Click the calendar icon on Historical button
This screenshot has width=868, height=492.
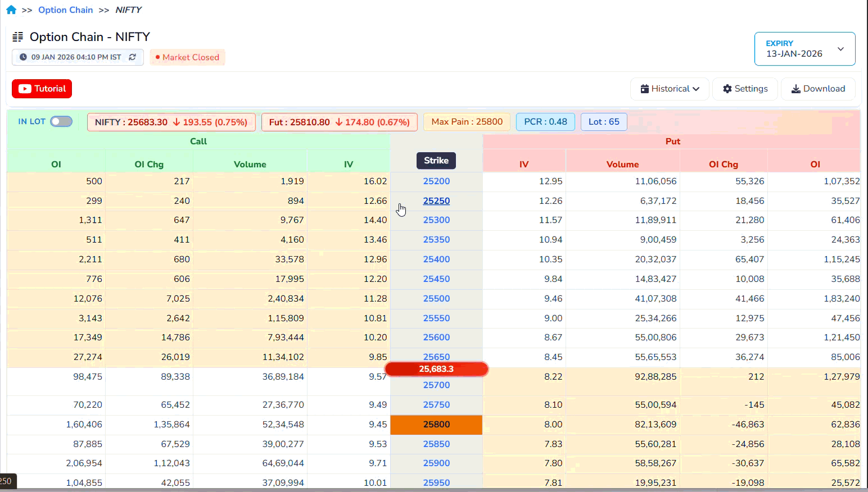[645, 88]
